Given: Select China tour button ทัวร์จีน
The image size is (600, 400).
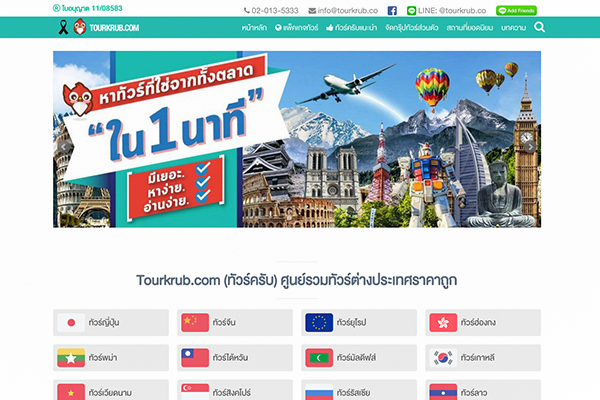Looking at the screenshot, I should coord(235,322).
